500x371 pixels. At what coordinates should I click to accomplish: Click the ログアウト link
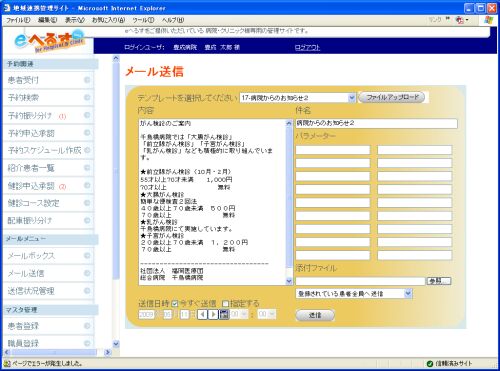[x=307, y=47]
